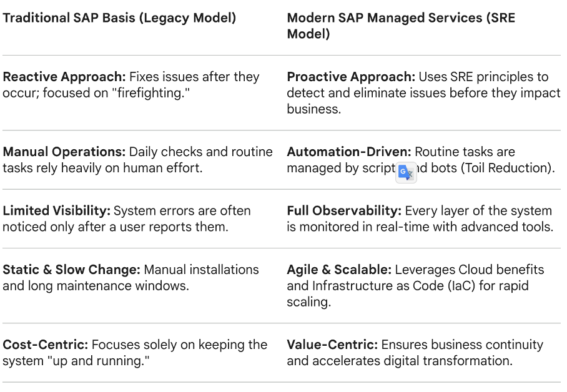Click the Google Translate floating icon

[406, 172]
